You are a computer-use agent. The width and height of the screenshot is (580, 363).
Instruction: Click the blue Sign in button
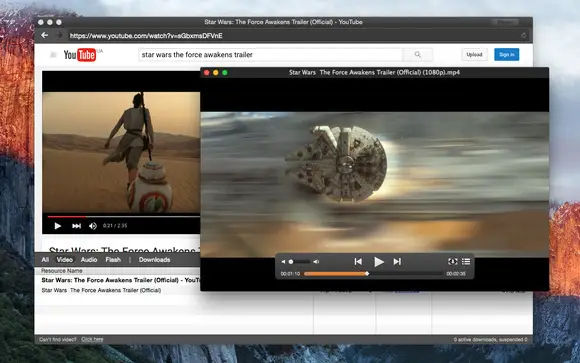coord(506,55)
